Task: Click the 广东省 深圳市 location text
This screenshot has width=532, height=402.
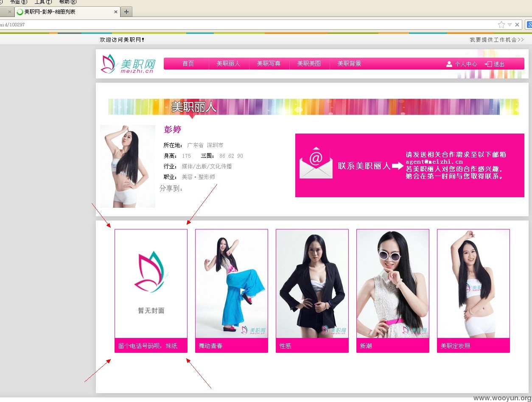Action: tap(205, 145)
